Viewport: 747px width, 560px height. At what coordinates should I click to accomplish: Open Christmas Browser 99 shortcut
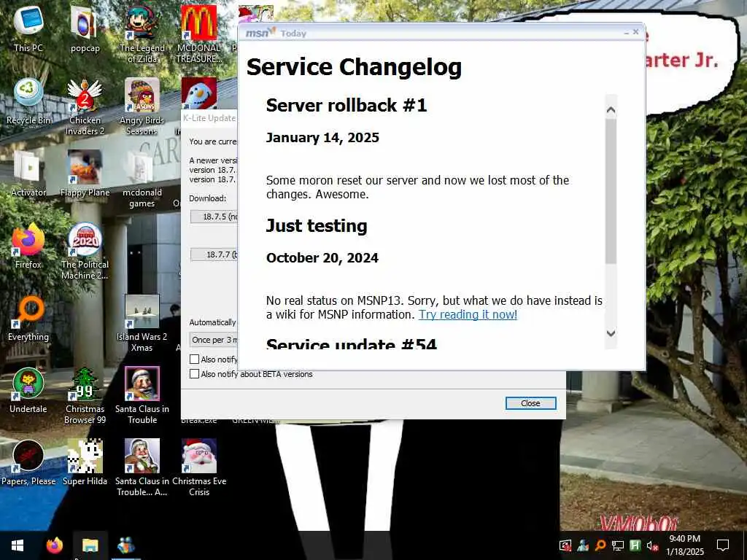[x=85, y=396]
